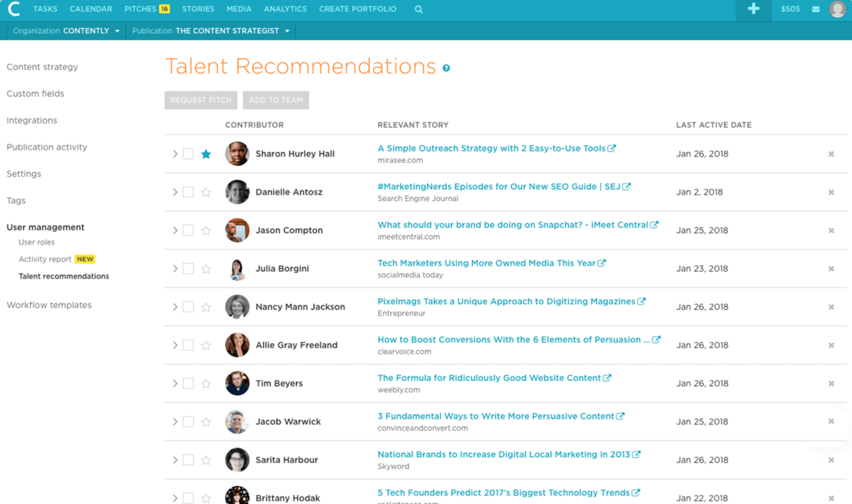Unstar Sharon Hurley Hall's filled star

point(206,154)
